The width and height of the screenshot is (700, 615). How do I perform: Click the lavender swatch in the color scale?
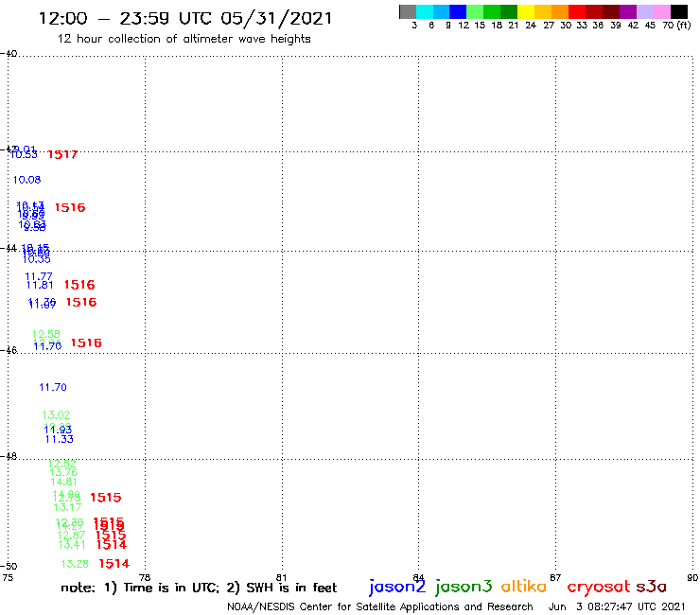point(645,11)
